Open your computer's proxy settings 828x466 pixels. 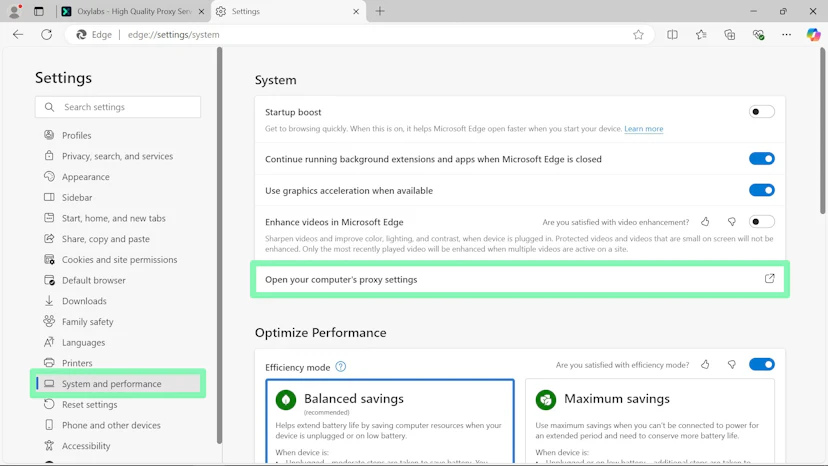(x=520, y=279)
